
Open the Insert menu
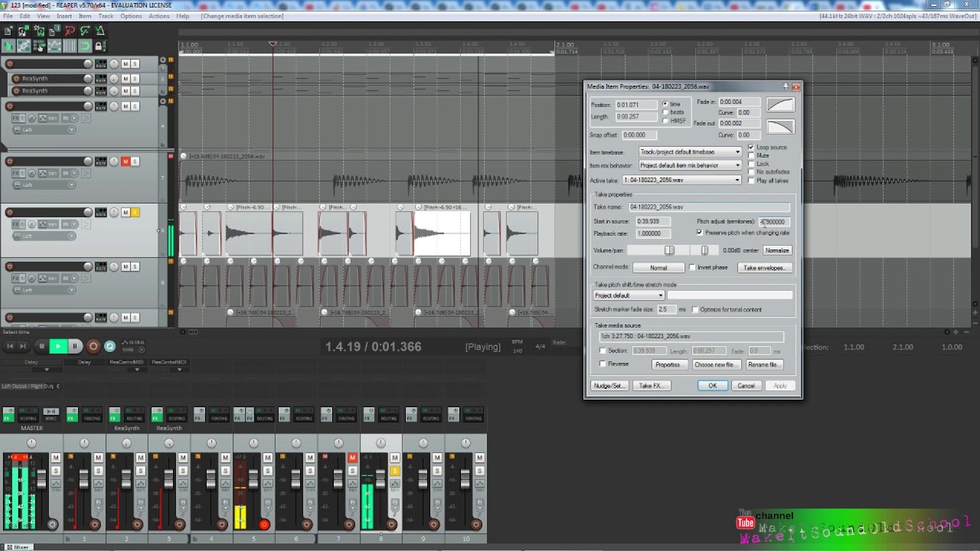pyautogui.click(x=64, y=16)
